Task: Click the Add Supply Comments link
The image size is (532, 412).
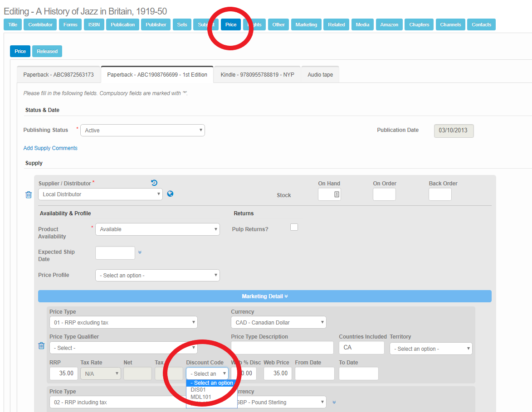Action: click(x=50, y=148)
